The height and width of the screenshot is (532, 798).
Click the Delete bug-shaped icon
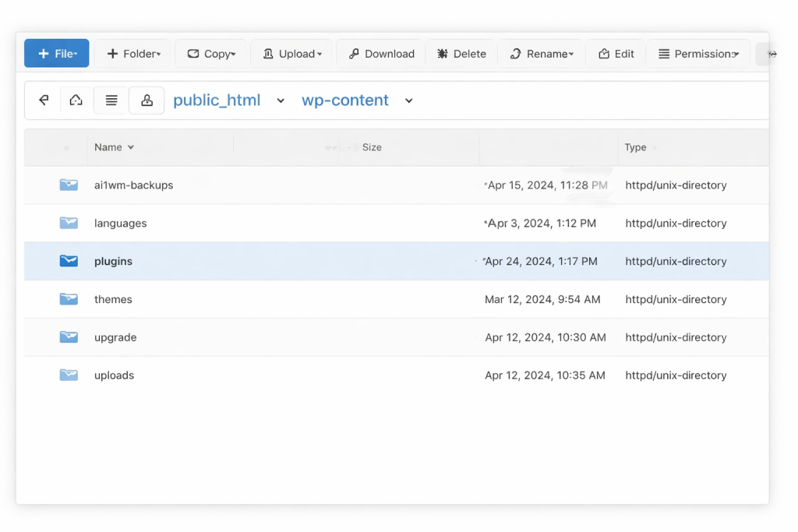pyautogui.click(x=443, y=54)
